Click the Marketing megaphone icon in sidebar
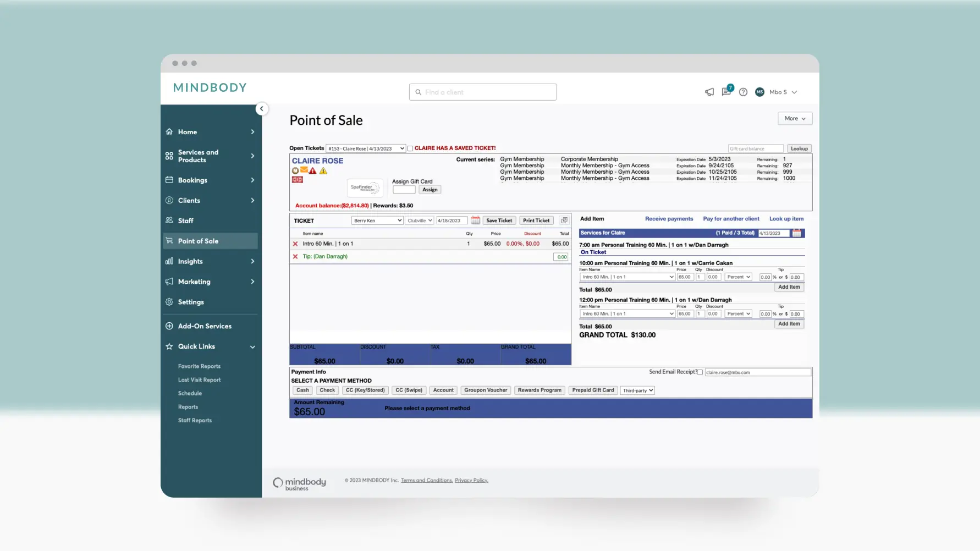Screen dimensions: 980x551 pos(169,282)
